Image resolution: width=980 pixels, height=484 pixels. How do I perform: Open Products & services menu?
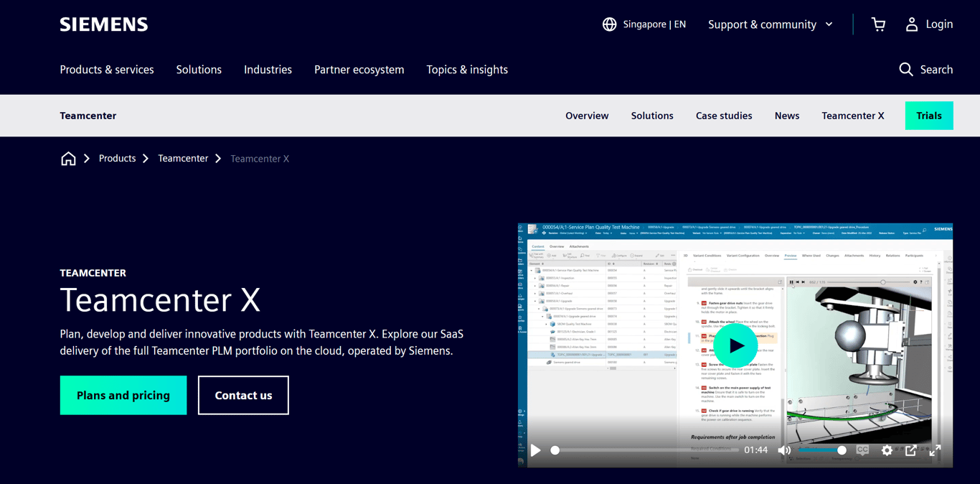[107, 70]
